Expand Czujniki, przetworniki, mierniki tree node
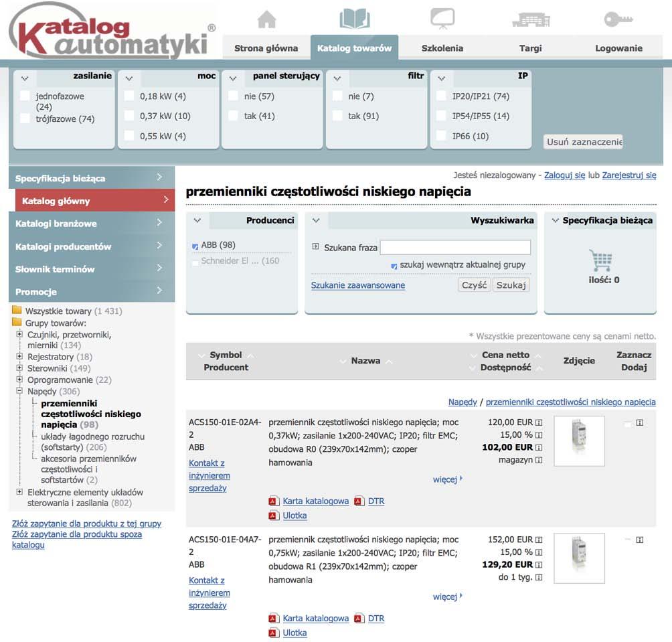 [19, 334]
